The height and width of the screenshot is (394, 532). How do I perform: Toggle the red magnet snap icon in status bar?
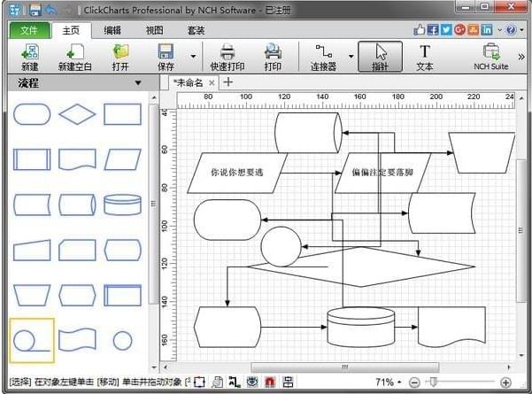point(268,382)
